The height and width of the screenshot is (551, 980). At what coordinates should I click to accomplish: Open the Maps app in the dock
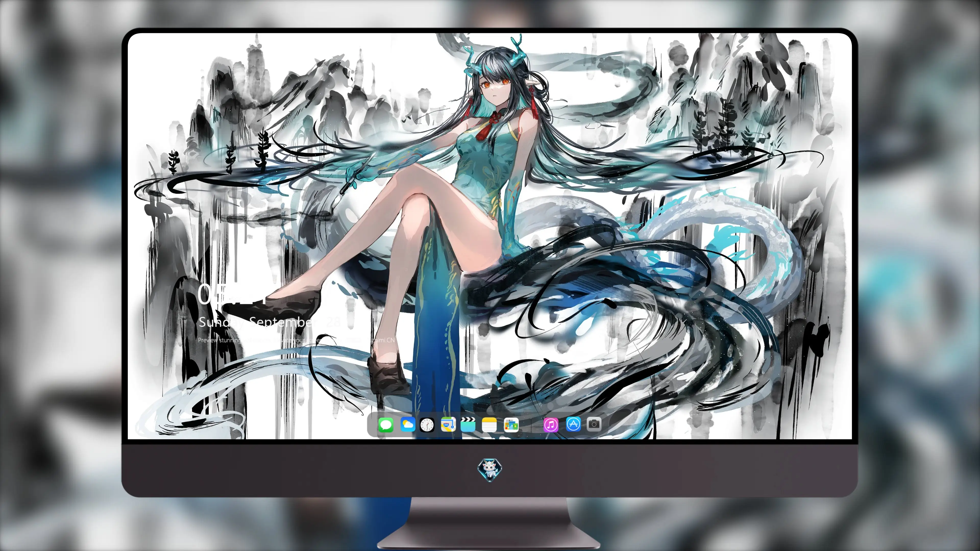pos(448,424)
